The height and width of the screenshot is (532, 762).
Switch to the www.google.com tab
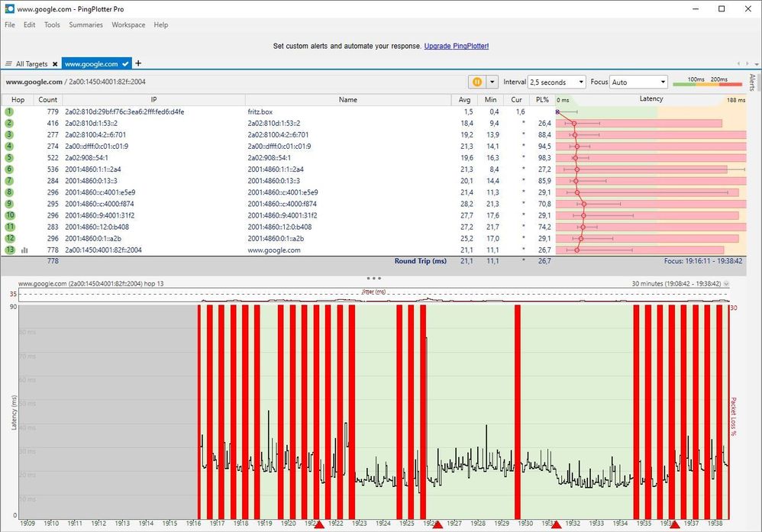pos(91,64)
